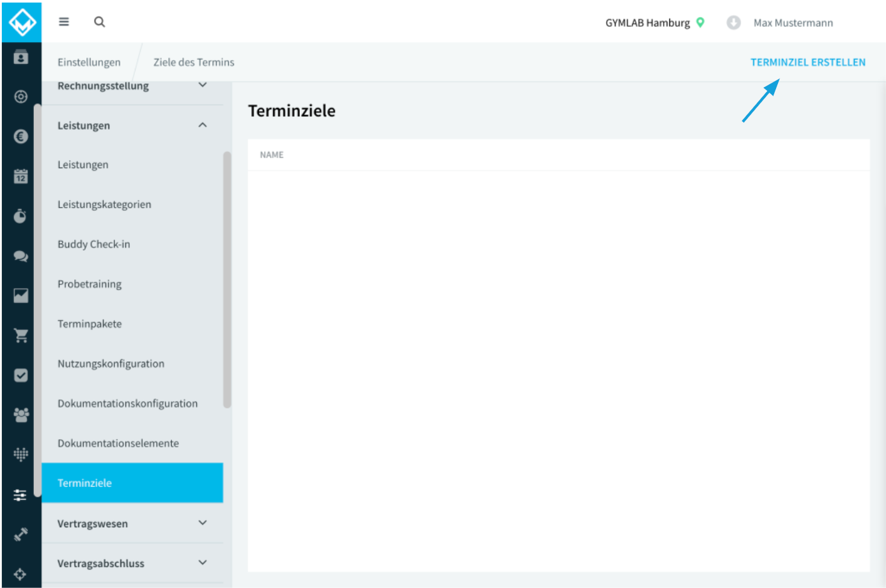This screenshot has width=886, height=588.
Task: Open the chat bubbles sidebar icon
Action: pyautogui.click(x=21, y=256)
